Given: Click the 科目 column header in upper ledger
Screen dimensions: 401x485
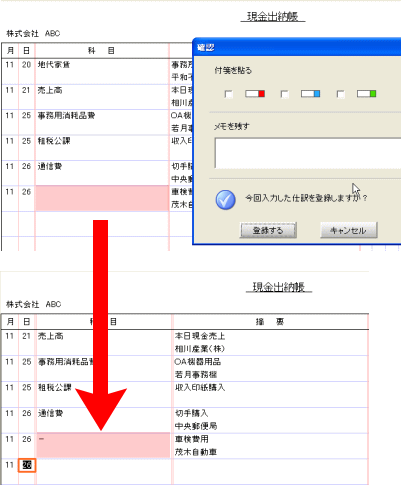Looking at the screenshot, I should (101, 51).
